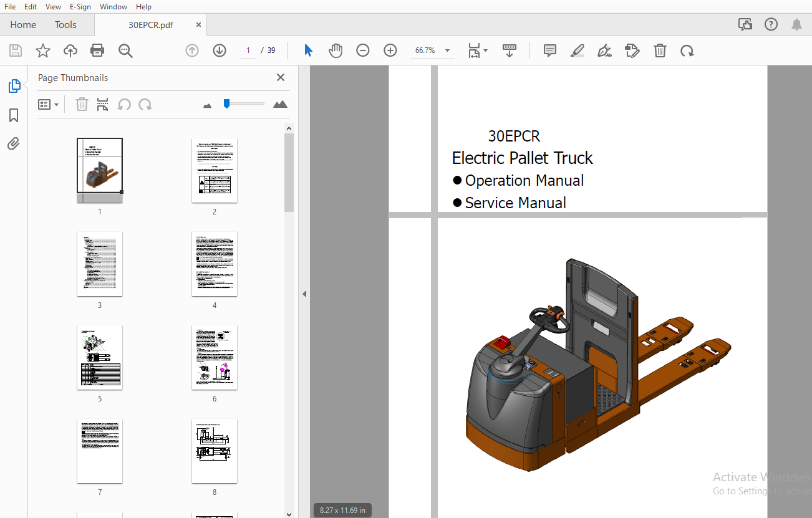Select page 5 thumbnail
Screen dimensions: 812x518
pos(100,357)
